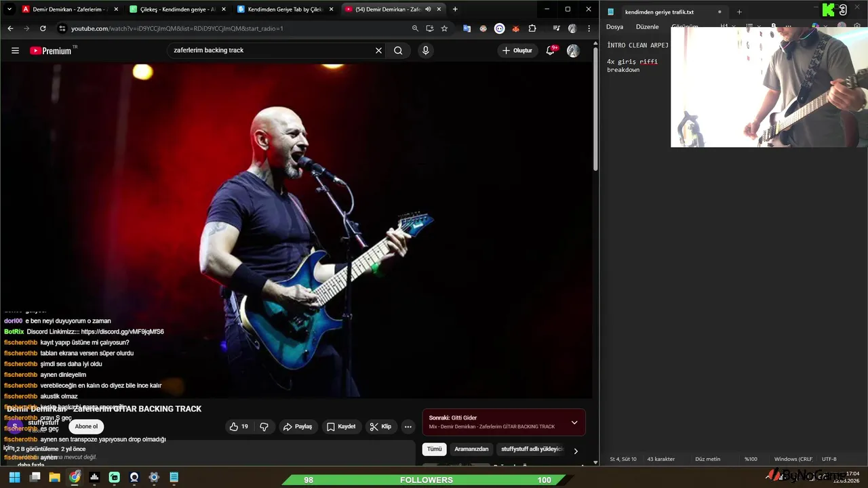Reload the YouTube page in Chrome

(x=43, y=28)
